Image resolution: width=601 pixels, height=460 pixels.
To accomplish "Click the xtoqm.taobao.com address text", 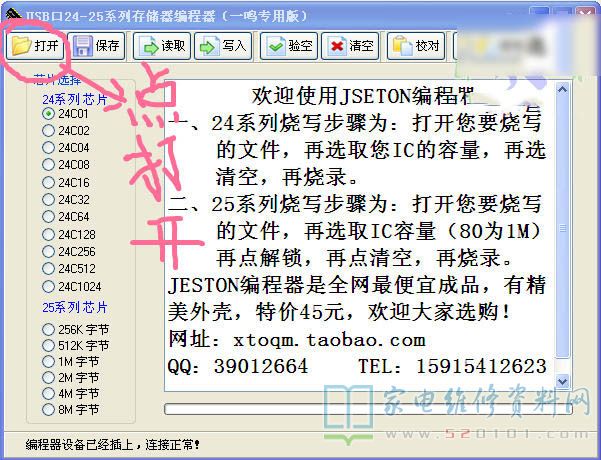I will tap(330, 340).
